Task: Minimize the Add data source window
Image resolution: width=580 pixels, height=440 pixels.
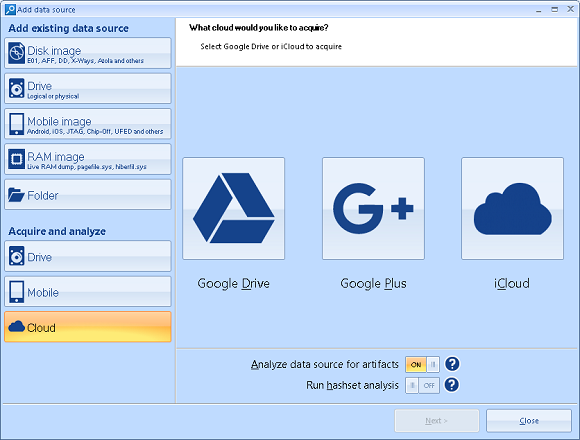Action: (539, 10)
